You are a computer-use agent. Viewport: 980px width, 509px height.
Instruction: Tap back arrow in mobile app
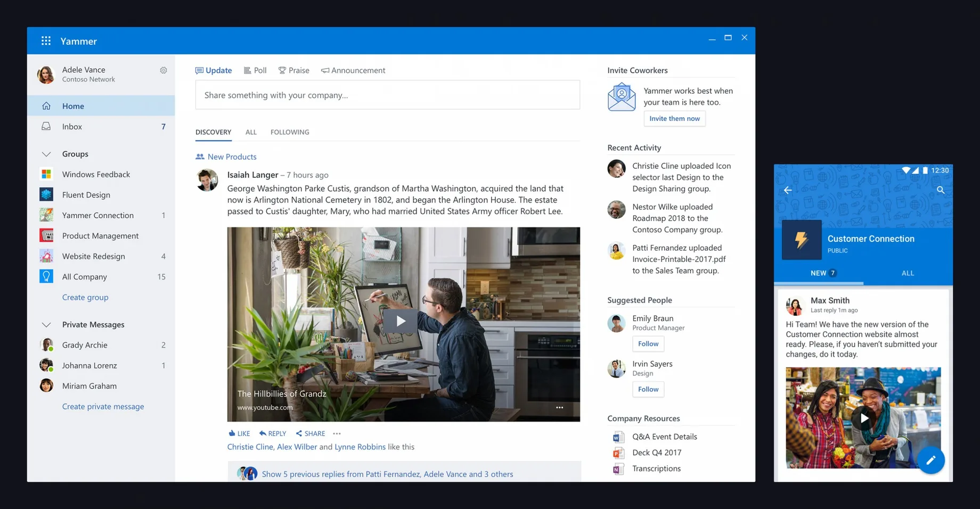click(788, 190)
